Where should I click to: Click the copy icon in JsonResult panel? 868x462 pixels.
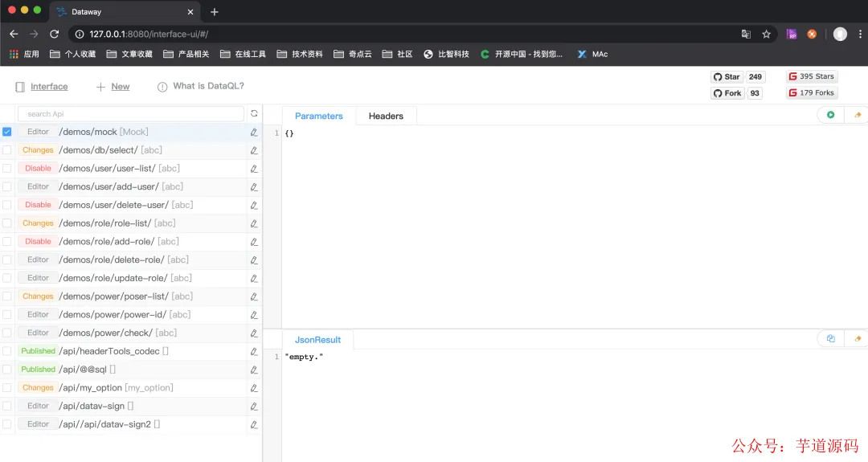click(830, 338)
